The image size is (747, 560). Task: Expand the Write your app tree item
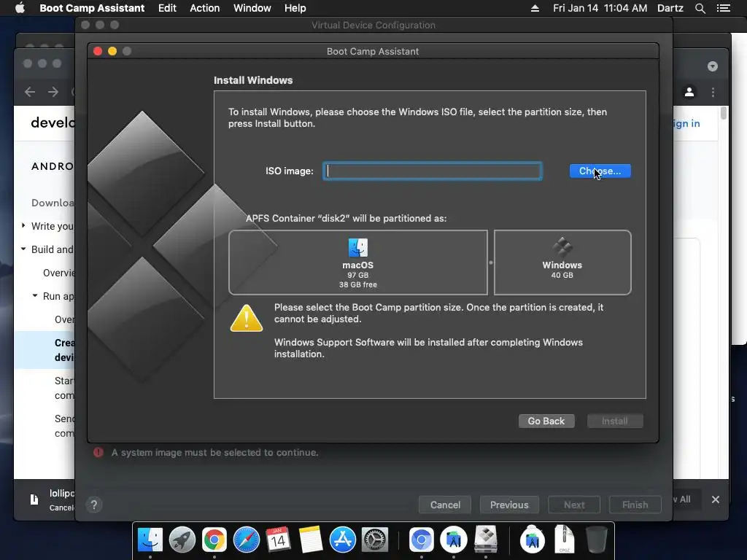(x=23, y=225)
